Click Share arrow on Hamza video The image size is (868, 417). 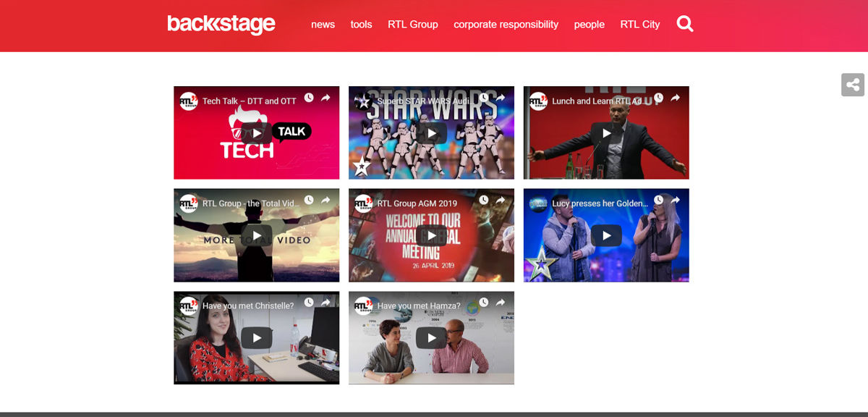coord(501,303)
